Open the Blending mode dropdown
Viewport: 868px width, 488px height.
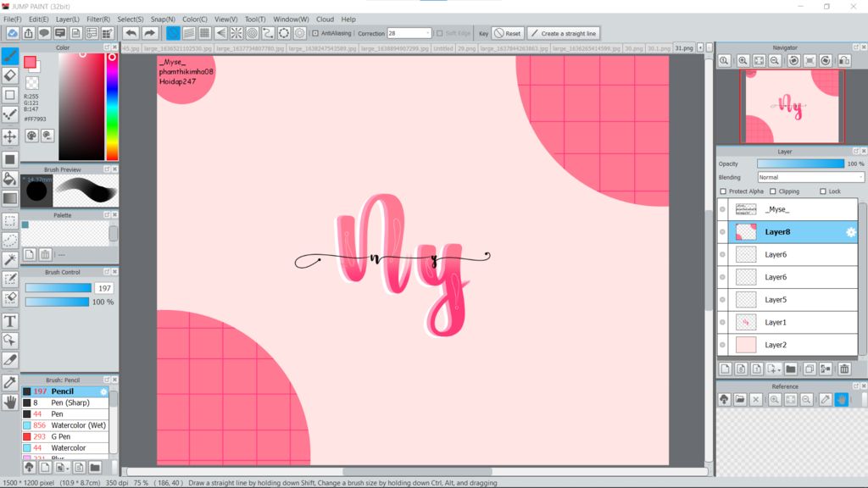pyautogui.click(x=810, y=177)
